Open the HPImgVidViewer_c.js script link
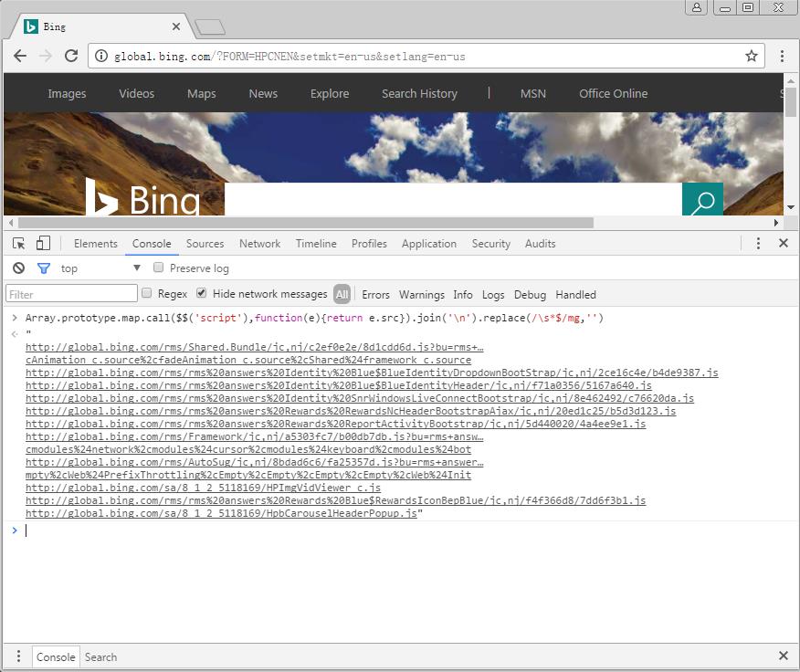The image size is (800, 672). pos(203,488)
